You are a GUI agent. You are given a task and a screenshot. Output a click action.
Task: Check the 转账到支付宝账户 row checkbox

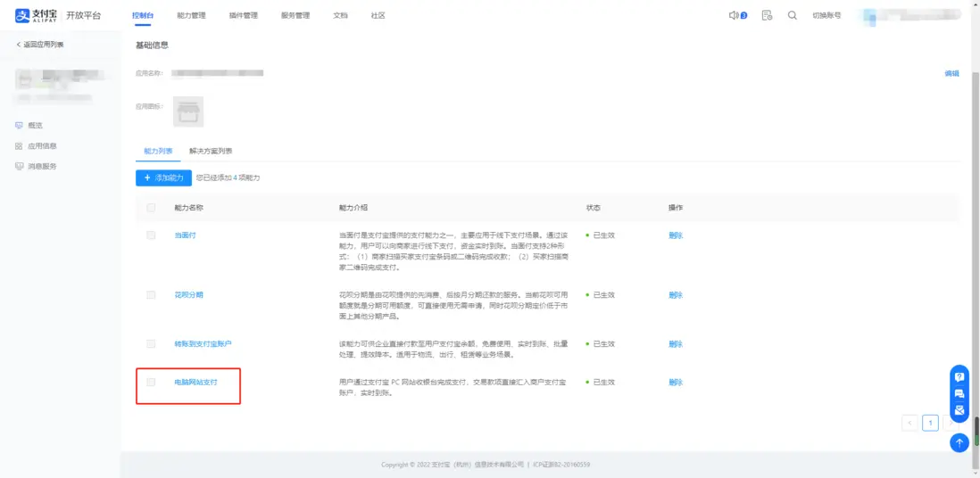pyautogui.click(x=151, y=343)
